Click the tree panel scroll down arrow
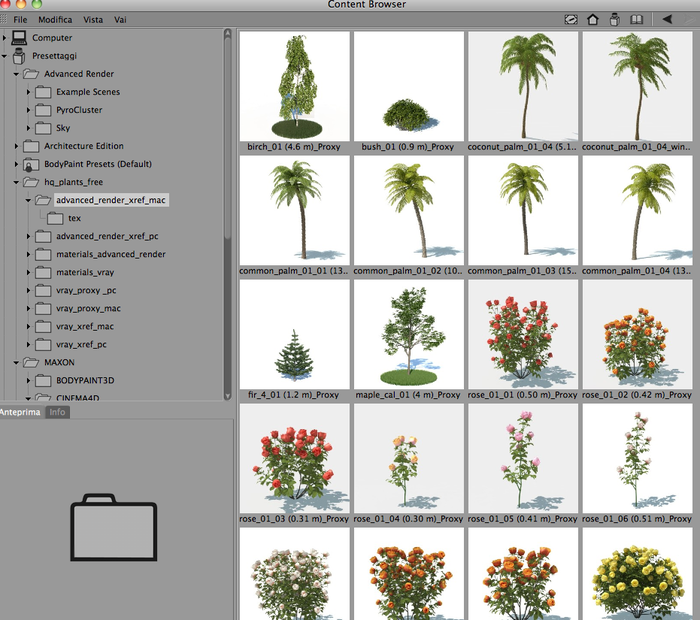Image resolution: width=700 pixels, height=620 pixels. coord(227,396)
